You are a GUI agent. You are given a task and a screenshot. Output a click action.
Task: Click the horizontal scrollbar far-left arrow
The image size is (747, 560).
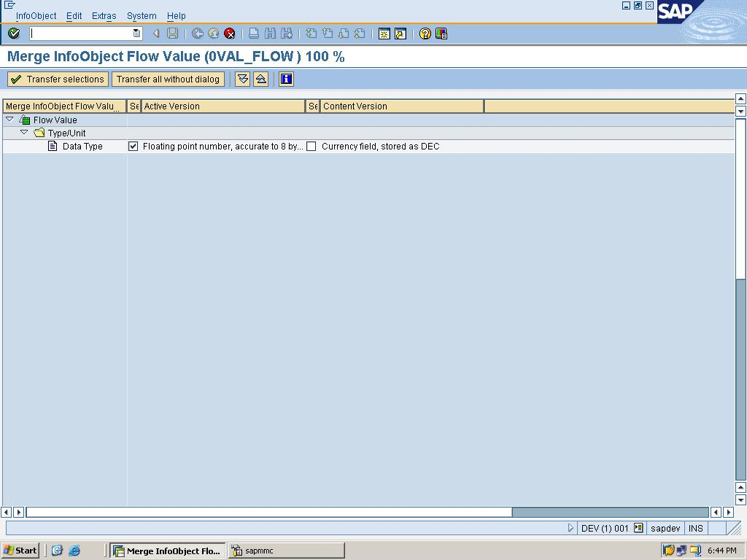pyautogui.click(x=6, y=513)
